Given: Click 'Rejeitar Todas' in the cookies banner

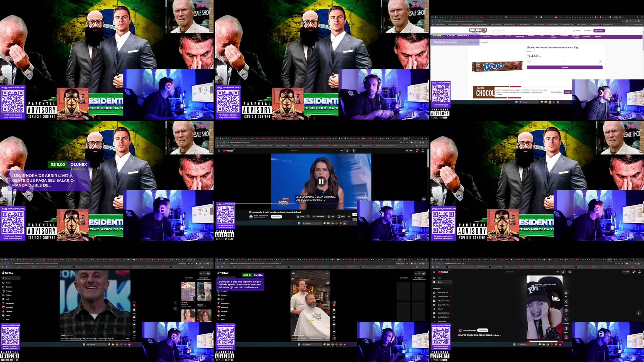Looking at the screenshot, I should (x=556, y=92).
